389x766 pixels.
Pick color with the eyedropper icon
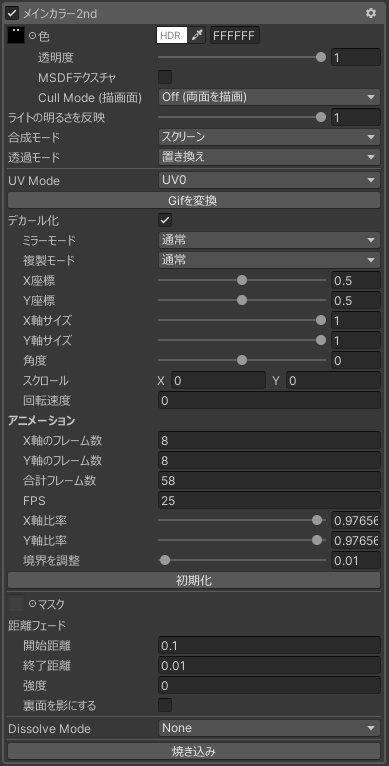[197, 36]
